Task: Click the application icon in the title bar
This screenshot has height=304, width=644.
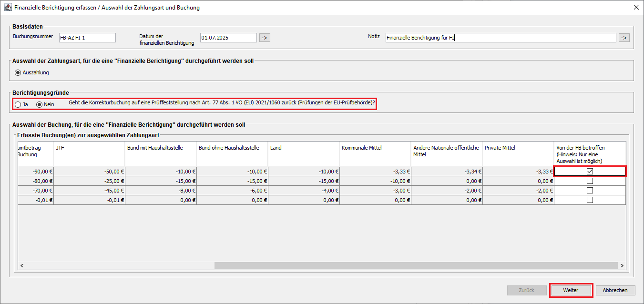Action: tap(8, 8)
